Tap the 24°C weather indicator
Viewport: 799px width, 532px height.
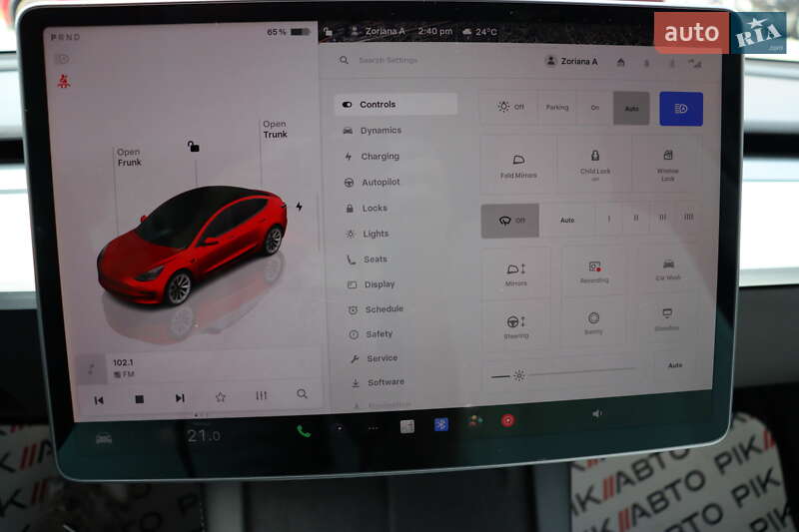pos(479,32)
